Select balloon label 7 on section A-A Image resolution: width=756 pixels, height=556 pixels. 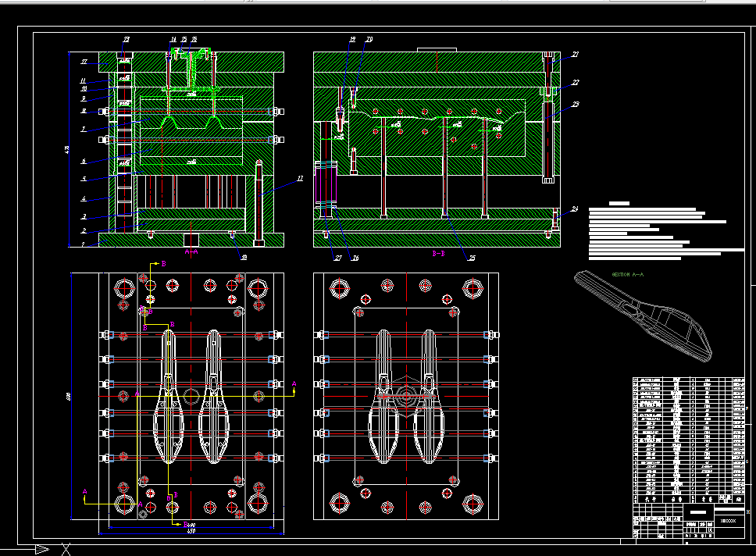84,129
